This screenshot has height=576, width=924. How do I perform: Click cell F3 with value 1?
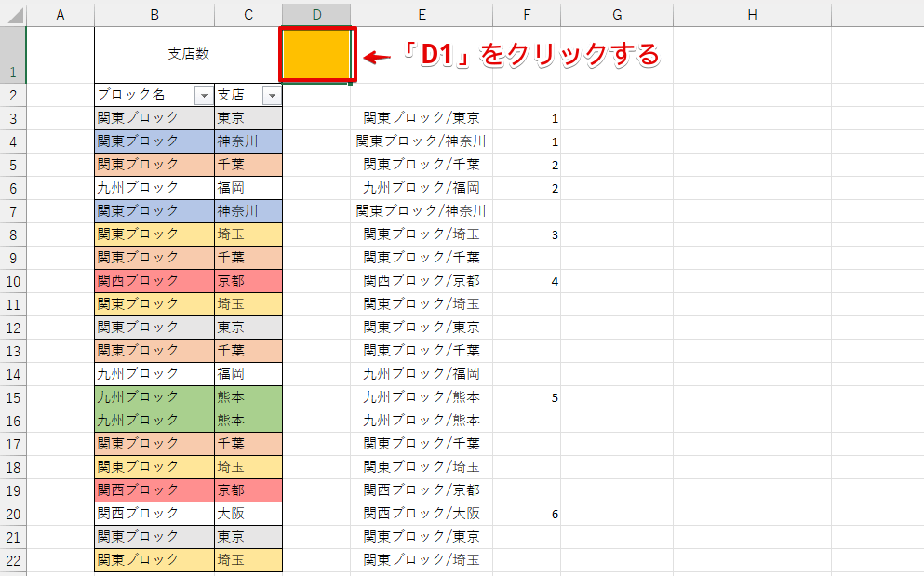pyautogui.click(x=527, y=118)
